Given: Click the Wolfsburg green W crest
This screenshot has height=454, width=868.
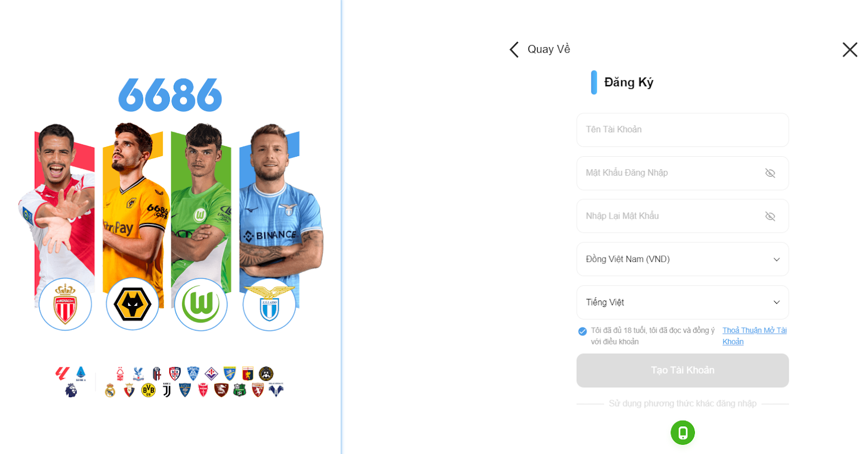Looking at the screenshot, I should [201, 304].
